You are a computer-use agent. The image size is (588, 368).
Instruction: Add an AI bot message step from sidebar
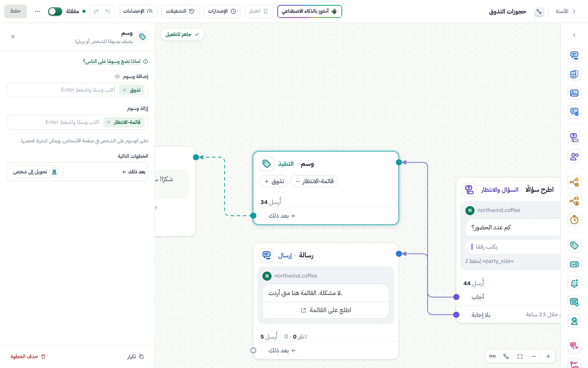[x=574, y=112]
